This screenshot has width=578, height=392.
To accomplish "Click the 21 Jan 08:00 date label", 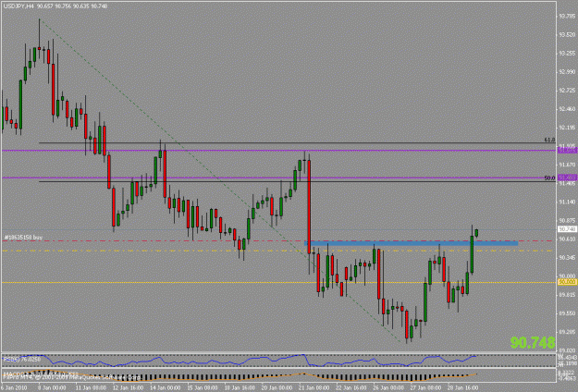I will tap(314, 388).
